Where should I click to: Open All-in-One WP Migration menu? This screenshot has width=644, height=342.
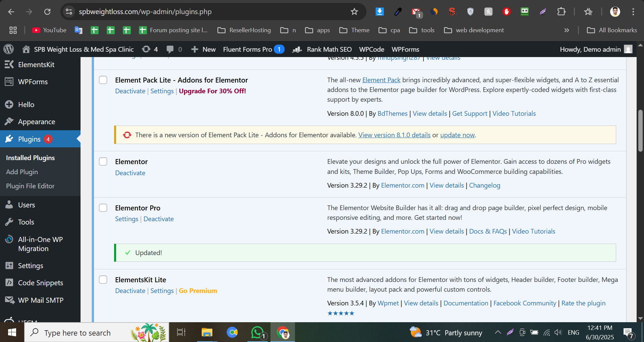[x=40, y=244]
